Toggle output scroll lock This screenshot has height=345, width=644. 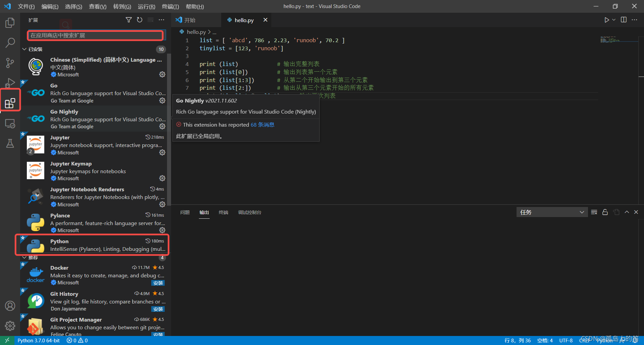tap(605, 212)
